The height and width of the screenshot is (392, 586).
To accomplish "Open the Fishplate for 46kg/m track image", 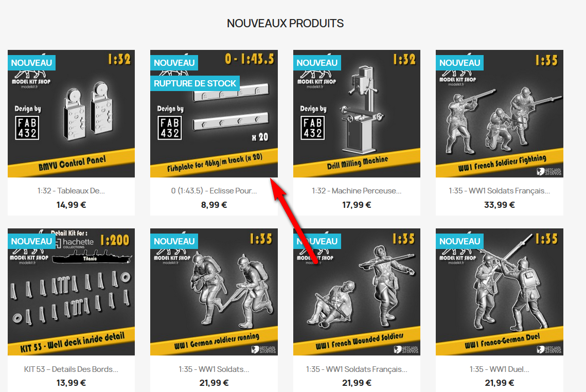I will tap(214, 114).
